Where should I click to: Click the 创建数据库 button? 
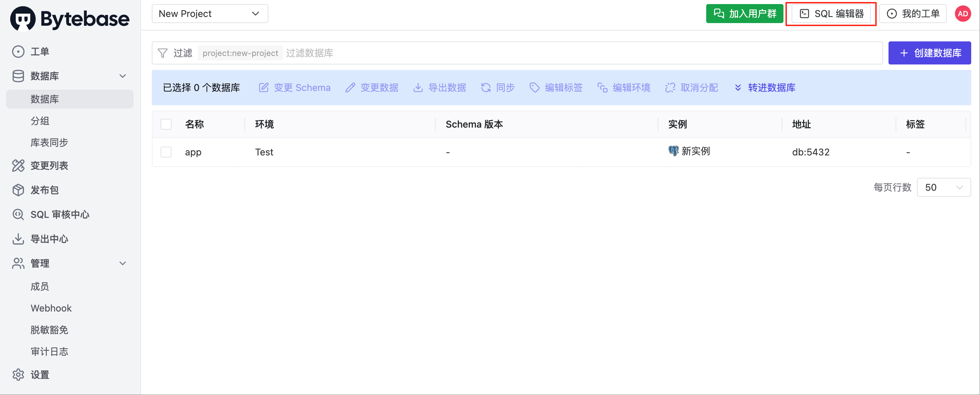(930, 53)
